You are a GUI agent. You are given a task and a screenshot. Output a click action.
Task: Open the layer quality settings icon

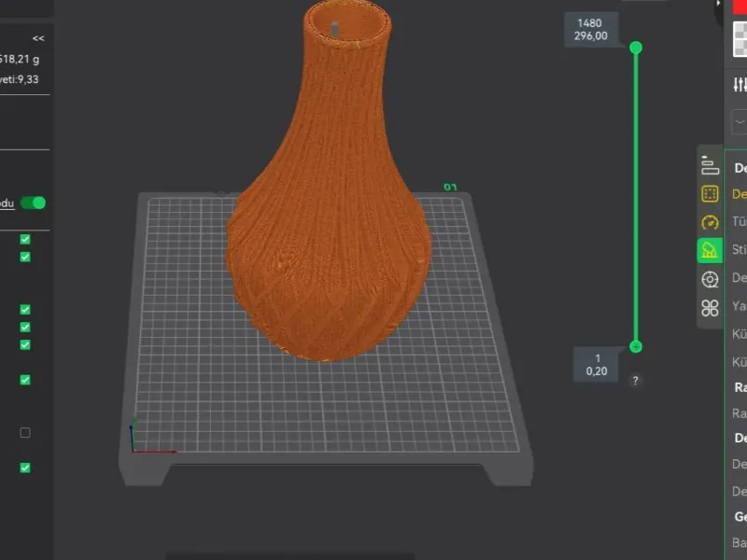710,165
